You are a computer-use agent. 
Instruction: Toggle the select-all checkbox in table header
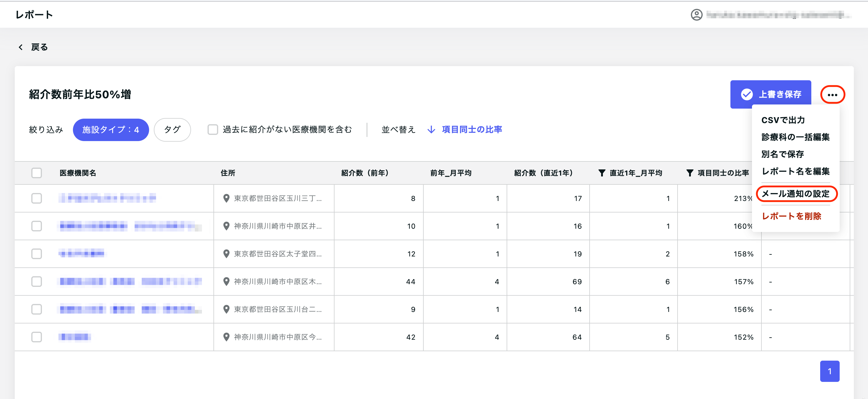(x=36, y=173)
